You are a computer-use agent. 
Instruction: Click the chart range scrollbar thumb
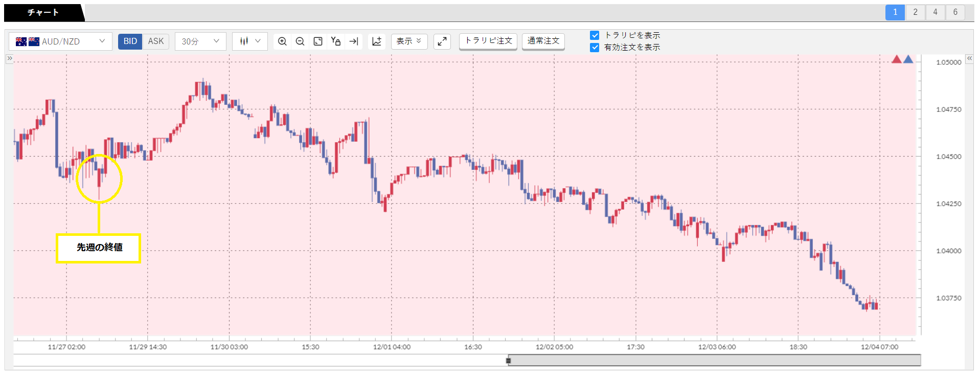[x=715, y=360]
